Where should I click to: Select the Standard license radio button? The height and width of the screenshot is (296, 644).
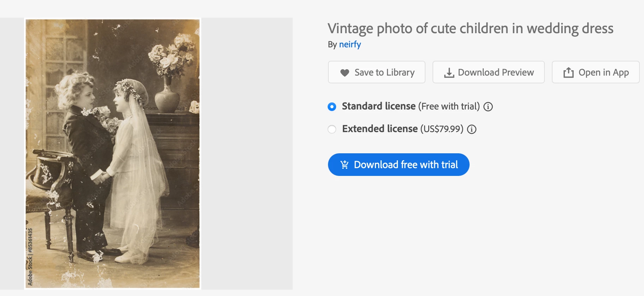332,107
